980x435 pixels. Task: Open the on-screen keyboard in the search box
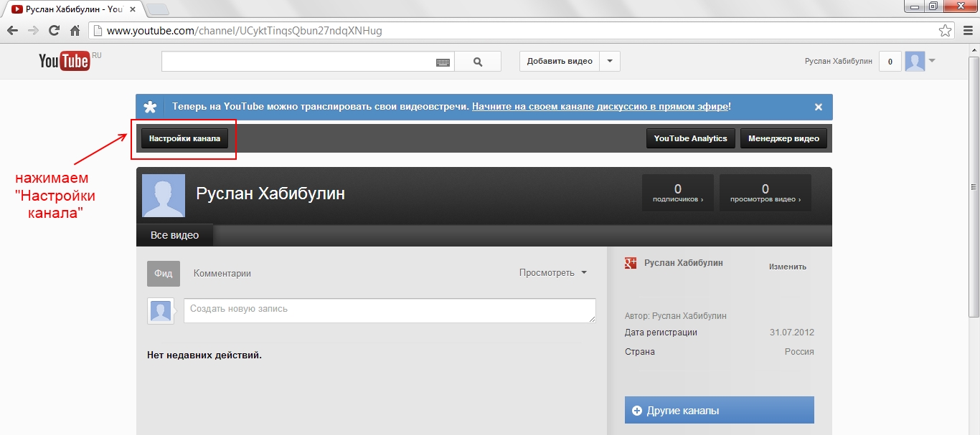(x=443, y=62)
